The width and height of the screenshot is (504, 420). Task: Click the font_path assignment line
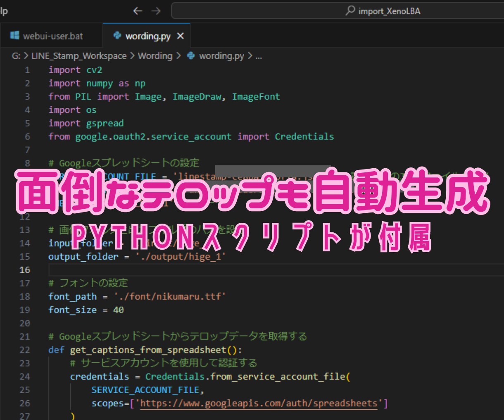pyautogui.click(x=137, y=296)
